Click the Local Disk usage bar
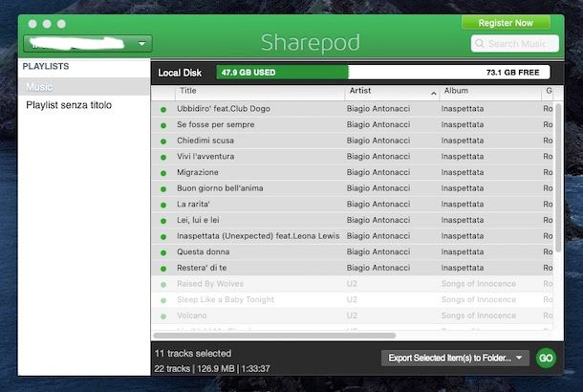The image size is (583, 392). pos(383,73)
